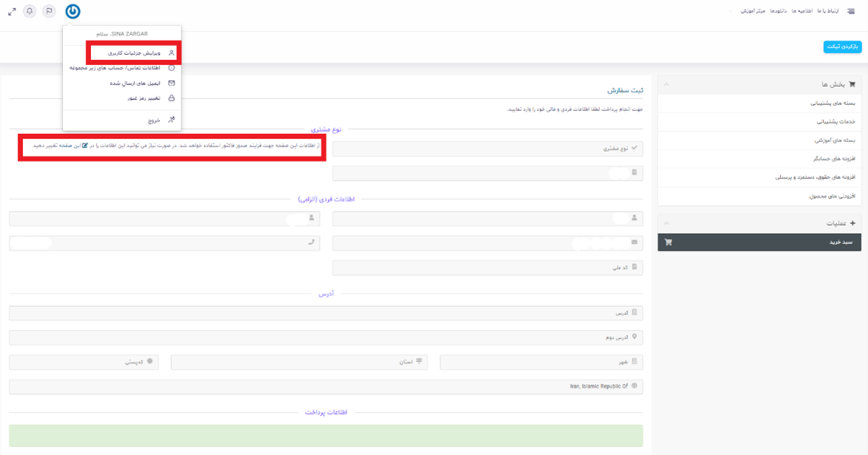Collapse the عملیات panel chevron

[666, 223]
